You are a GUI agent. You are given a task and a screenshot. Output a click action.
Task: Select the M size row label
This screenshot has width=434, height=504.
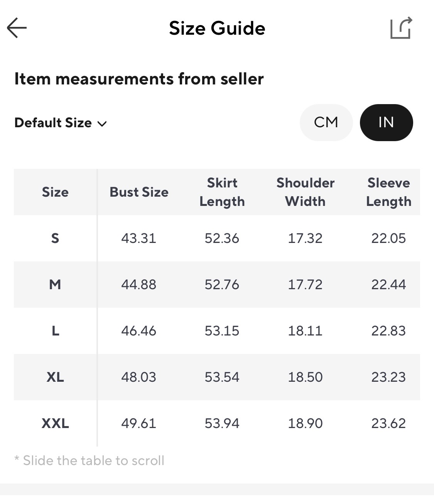pos(55,285)
